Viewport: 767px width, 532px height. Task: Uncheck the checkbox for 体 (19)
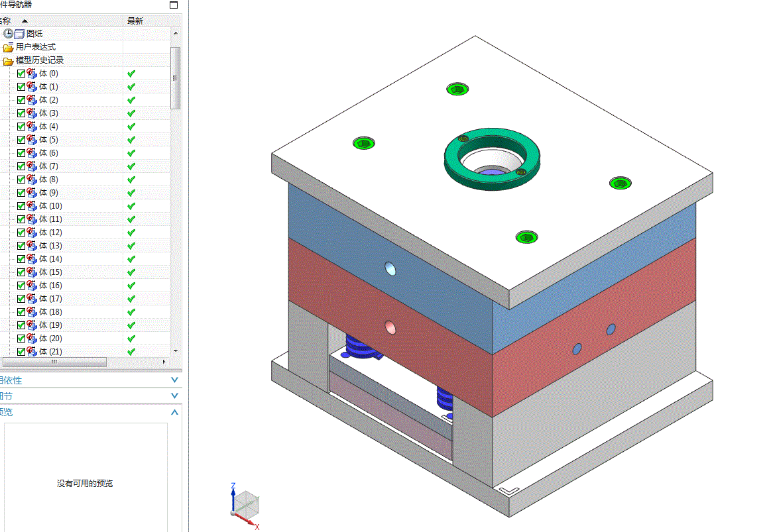[x=21, y=325]
